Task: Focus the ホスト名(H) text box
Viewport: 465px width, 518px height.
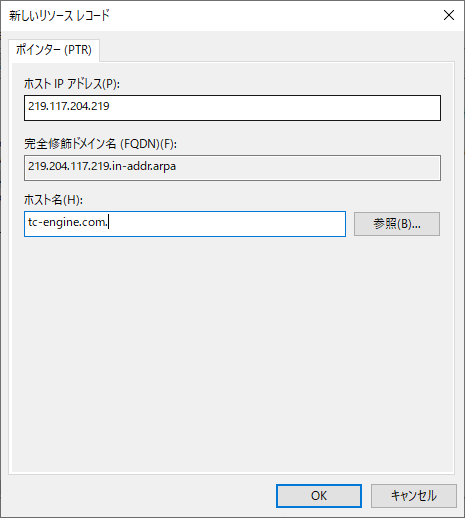Action: 185,224
